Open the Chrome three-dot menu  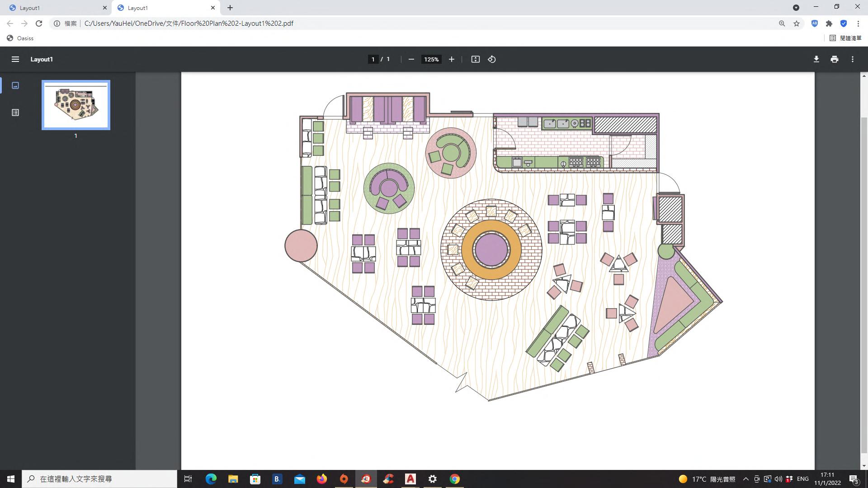[858, 23]
